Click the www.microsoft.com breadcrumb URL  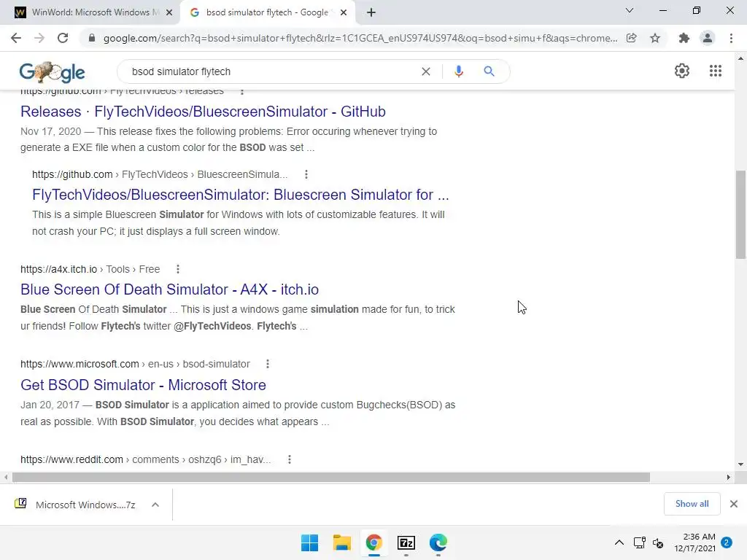(x=135, y=364)
